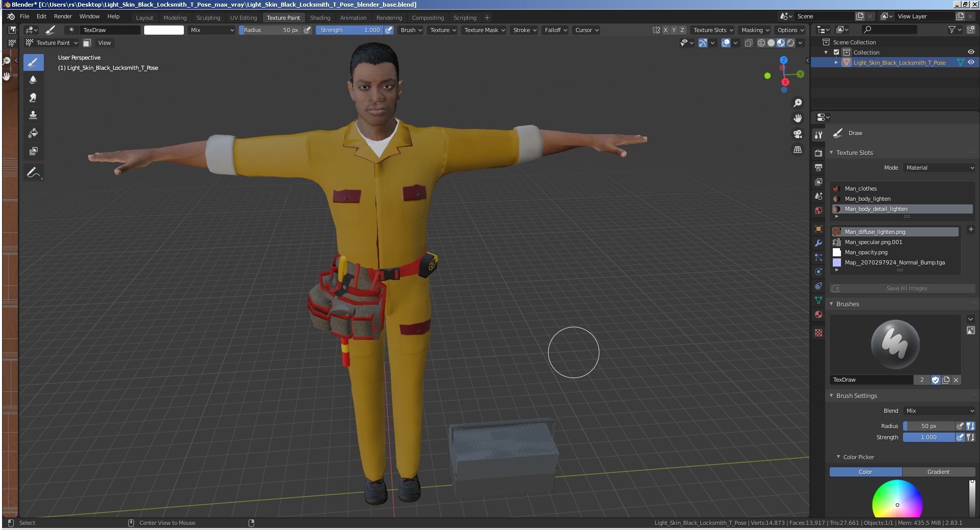This screenshot has height=530, width=980.
Task: Select the Smear tool
Action: (33, 98)
